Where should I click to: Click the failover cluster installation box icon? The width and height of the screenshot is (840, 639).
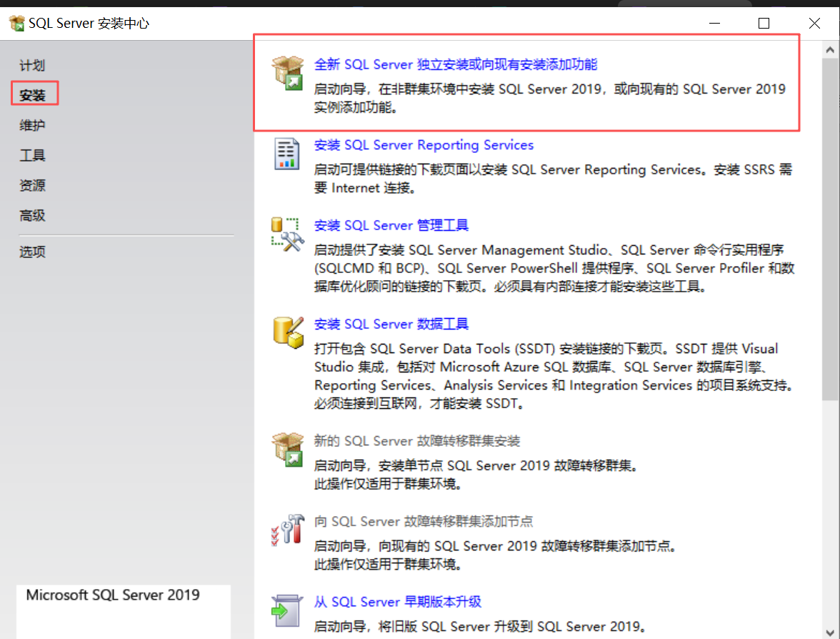tap(288, 450)
